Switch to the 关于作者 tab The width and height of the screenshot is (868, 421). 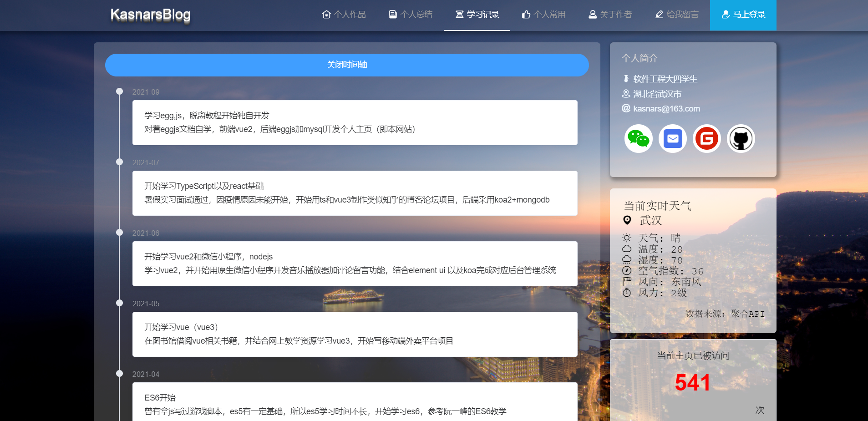610,14
